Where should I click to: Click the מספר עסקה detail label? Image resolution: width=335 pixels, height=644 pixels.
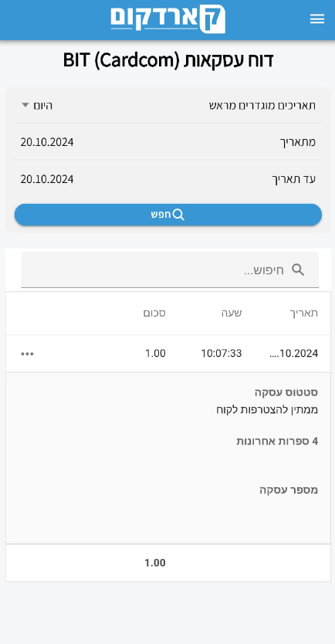(289, 490)
